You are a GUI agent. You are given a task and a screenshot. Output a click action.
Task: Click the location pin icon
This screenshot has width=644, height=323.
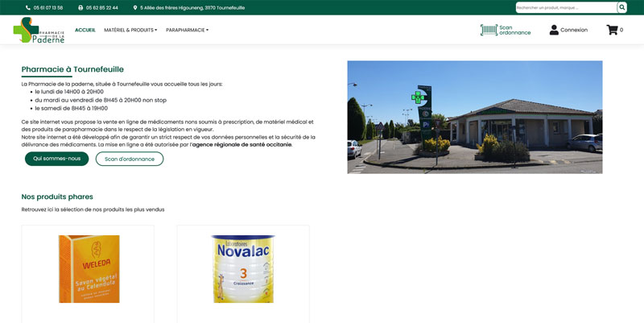pos(135,7)
